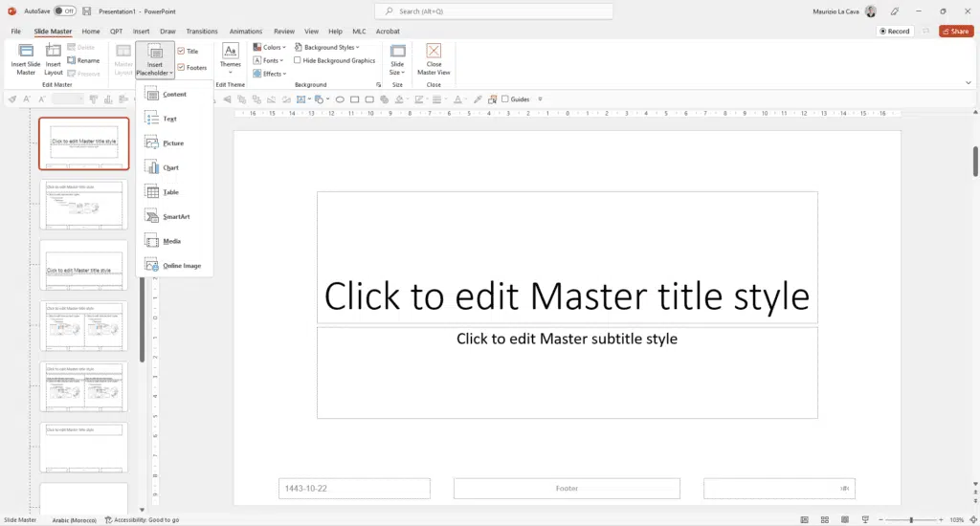The width and height of the screenshot is (980, 526).
Task: Click the Share button
Action: 955,31
